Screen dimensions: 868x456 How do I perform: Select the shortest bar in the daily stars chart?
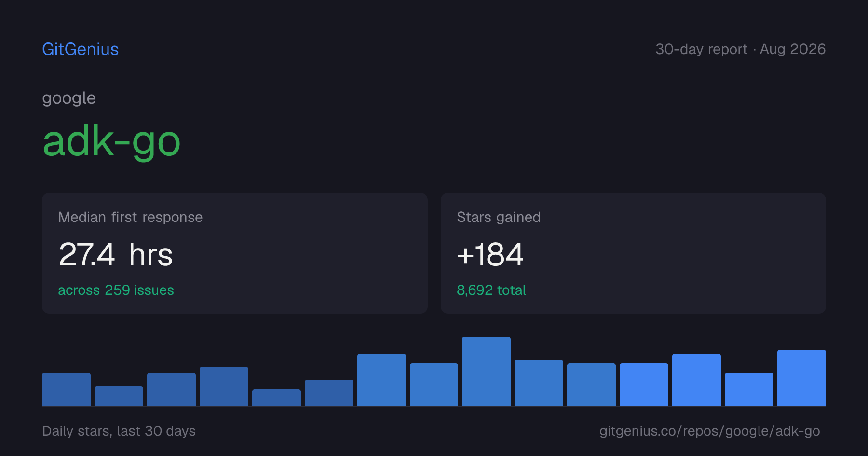276,398
